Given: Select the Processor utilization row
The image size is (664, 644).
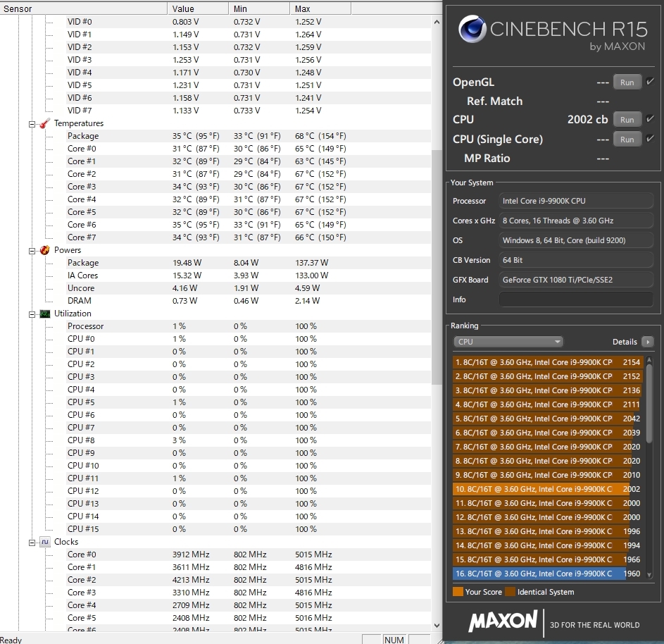Looking at the screenshot, I should tap(248, 326).
